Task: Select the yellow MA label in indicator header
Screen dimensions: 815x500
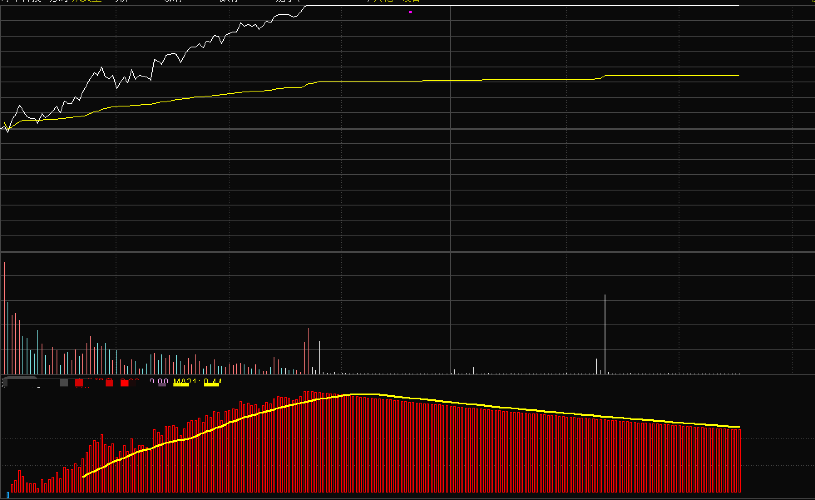Action: tap(197, 382)
